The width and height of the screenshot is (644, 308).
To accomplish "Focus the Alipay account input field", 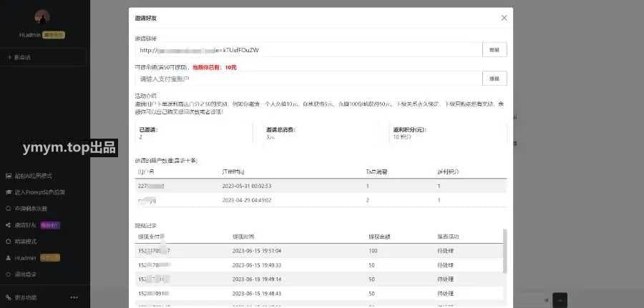I will [308, 79].
